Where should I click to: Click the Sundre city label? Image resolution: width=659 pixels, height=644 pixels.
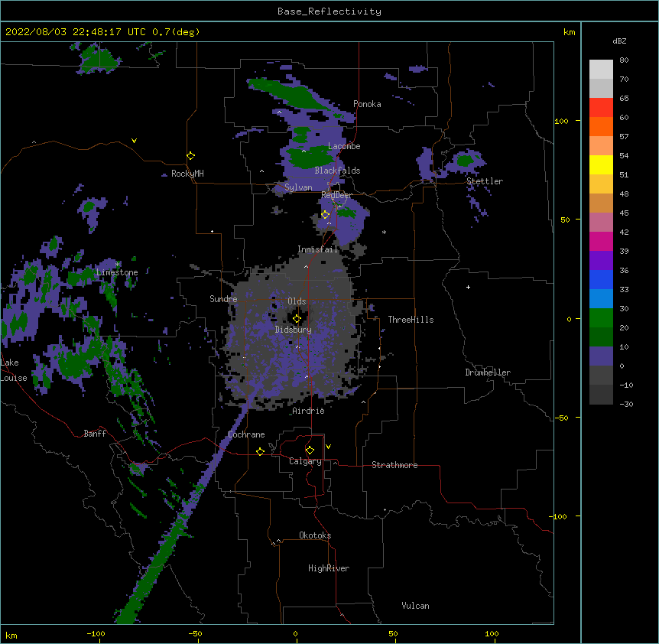click(223, 299)
